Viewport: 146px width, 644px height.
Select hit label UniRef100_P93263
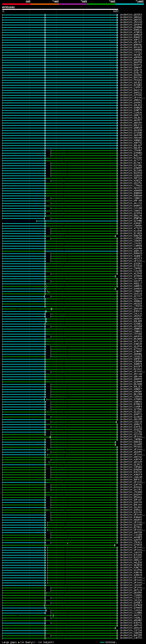131,80
